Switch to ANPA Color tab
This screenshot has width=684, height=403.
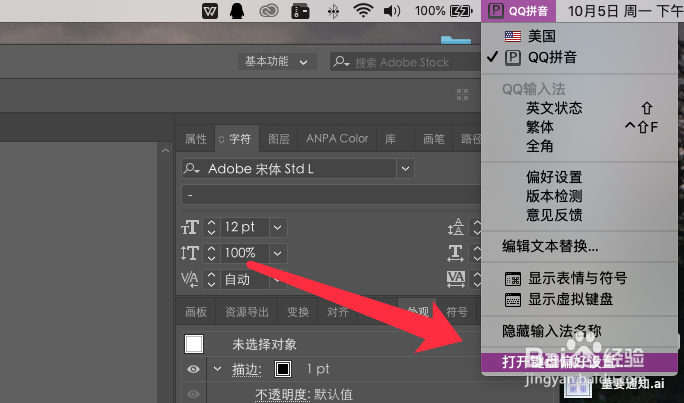pos(337,139)
